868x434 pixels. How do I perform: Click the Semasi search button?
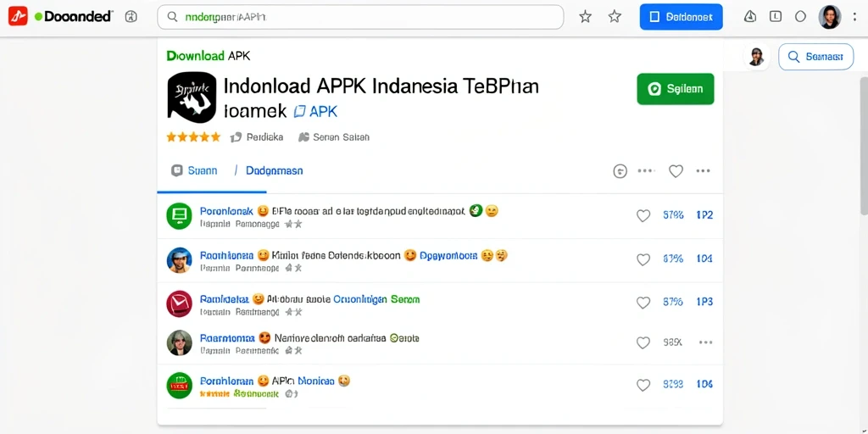tap(816, 57)
